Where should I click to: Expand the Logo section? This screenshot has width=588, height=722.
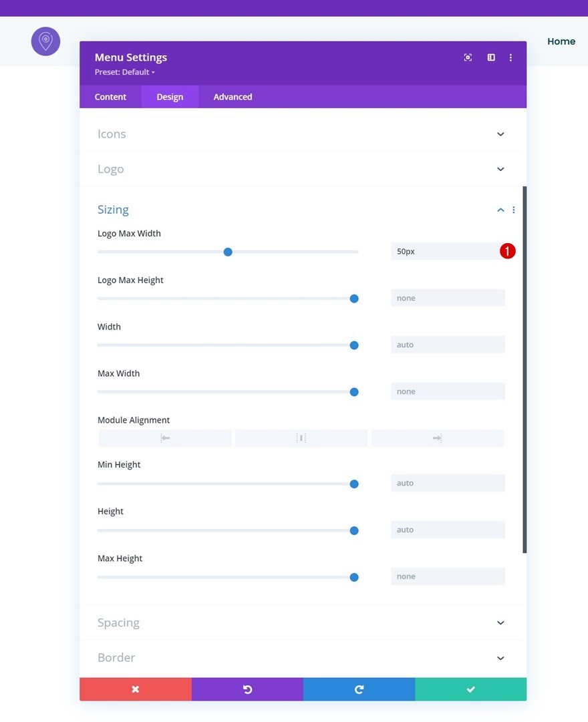(x=301, y=169)
